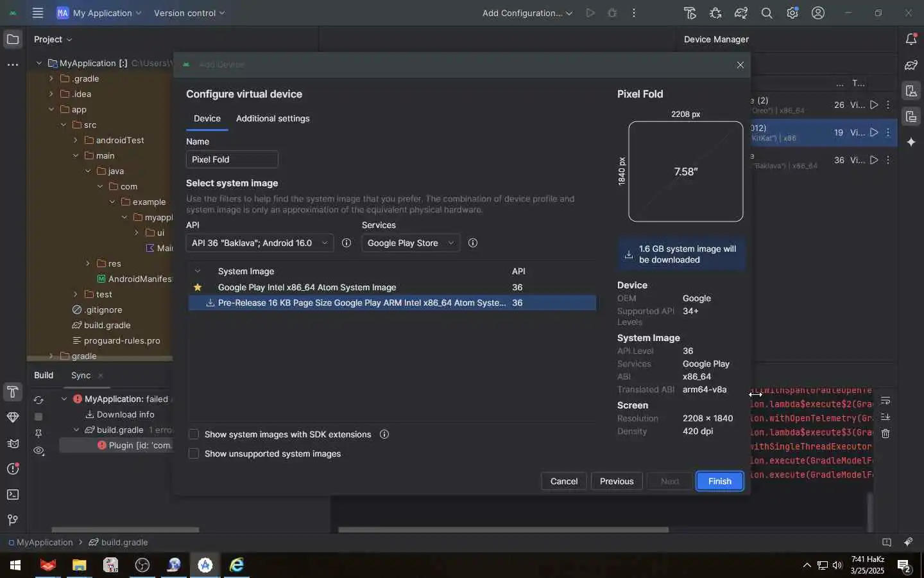Click the Finish button

tap(720, 481)
